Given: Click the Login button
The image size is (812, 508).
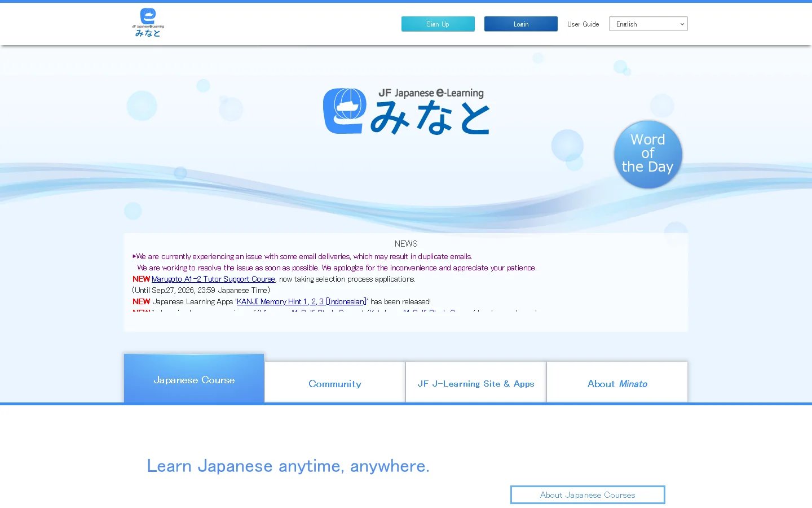Looking at the screenshot, I should [x=521, y=24].
